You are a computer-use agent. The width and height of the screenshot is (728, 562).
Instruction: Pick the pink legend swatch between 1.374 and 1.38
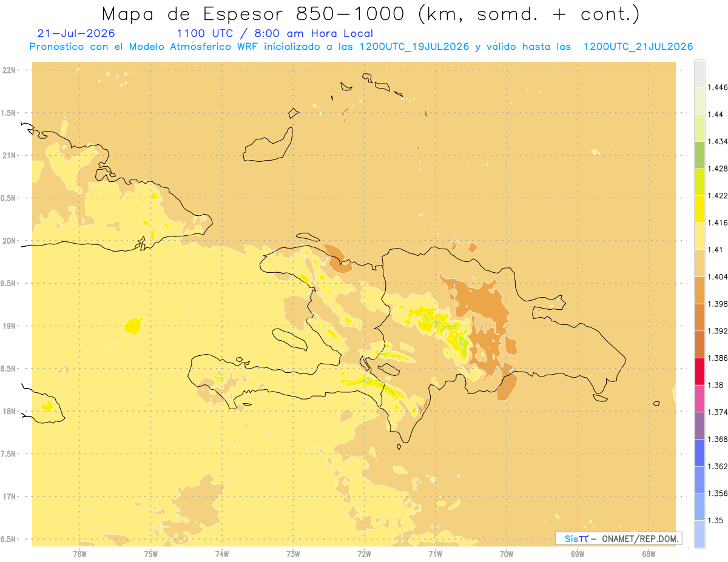point(699,398)
